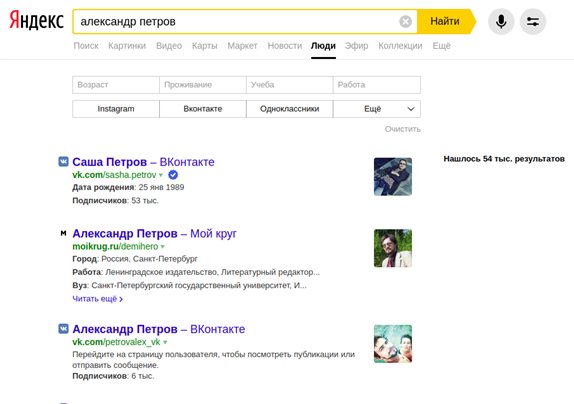Image resolution: width=574 pixels, height=404 pixels.
Task: Click the Вуз: Санкт-Петербургский государственный университет line
Action: pos(190,285)
